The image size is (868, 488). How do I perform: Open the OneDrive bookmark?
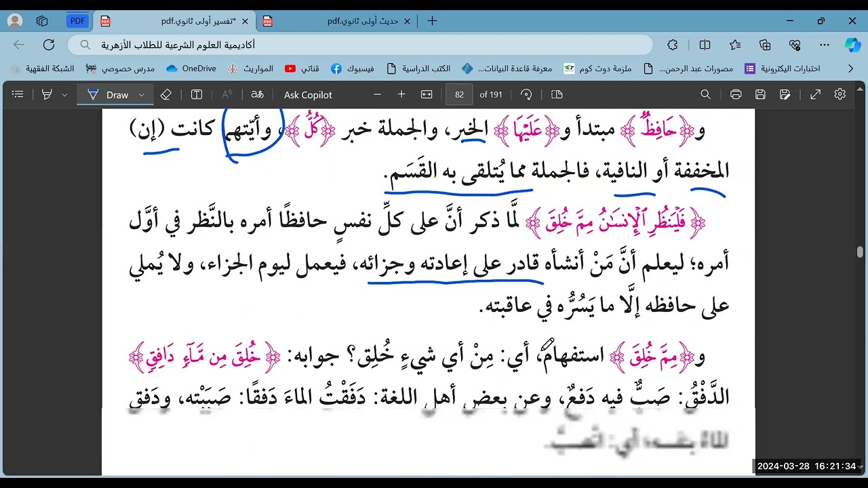[x=191, y=68]
